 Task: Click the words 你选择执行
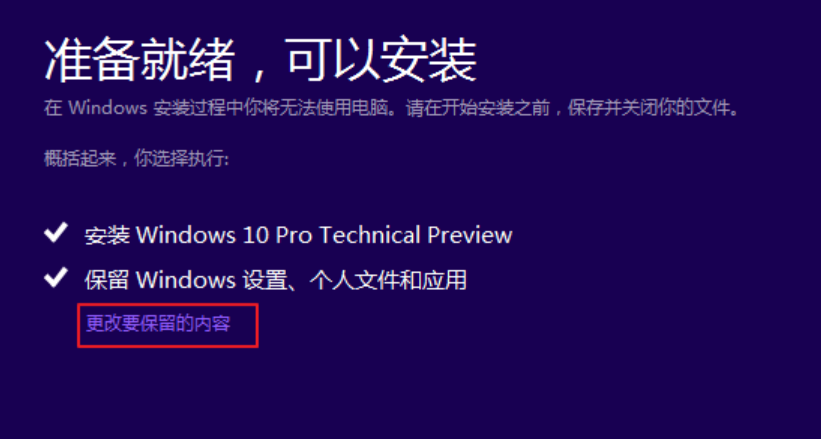[181, 158]
